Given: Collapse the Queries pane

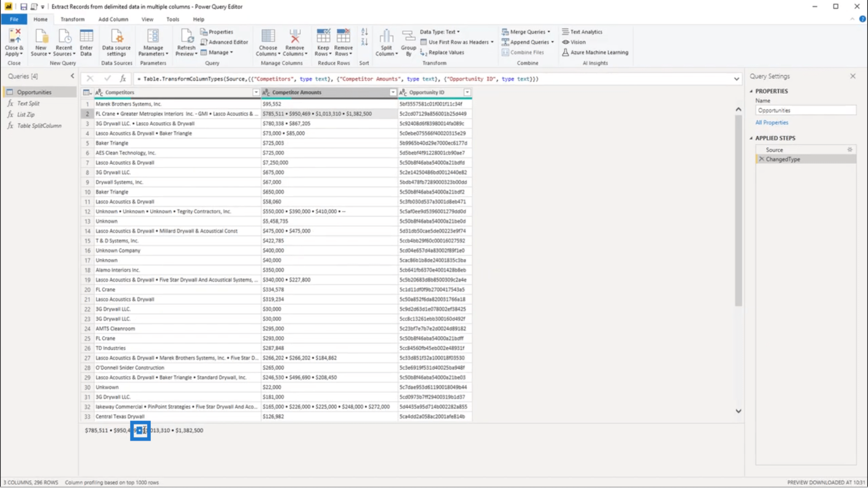Looking at the screenshot, I should click(72, 76).
